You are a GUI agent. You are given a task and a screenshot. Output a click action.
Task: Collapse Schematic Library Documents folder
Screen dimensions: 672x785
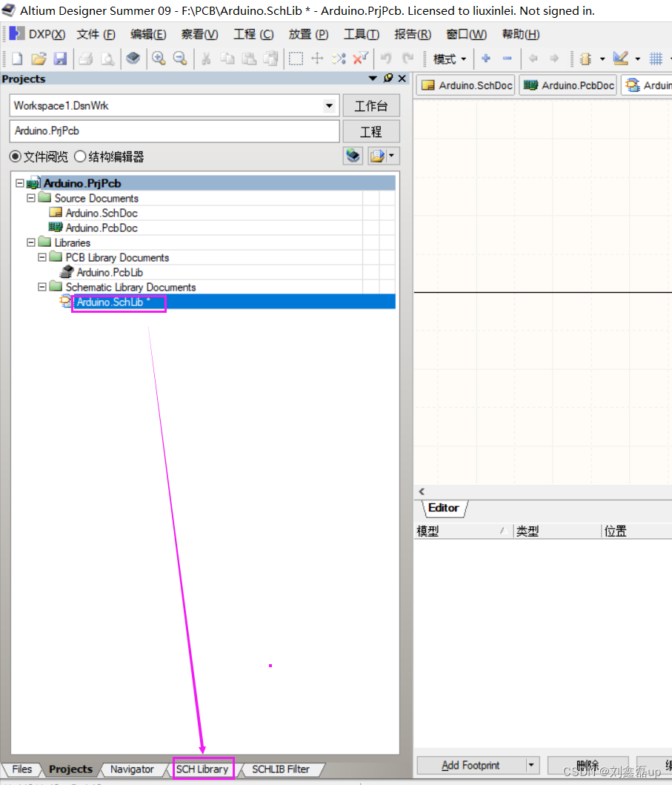[42, 287]
